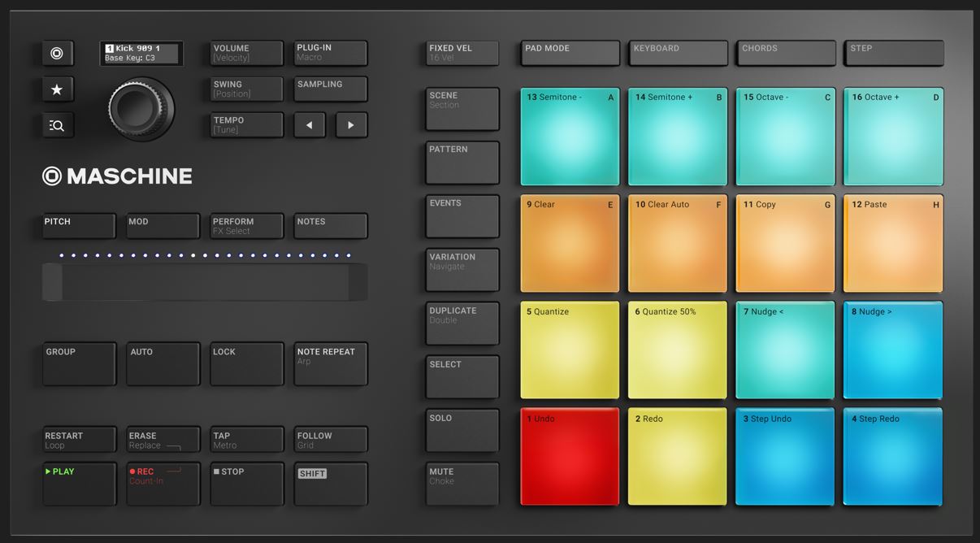Select PITCH strip mode

point(79,226)
